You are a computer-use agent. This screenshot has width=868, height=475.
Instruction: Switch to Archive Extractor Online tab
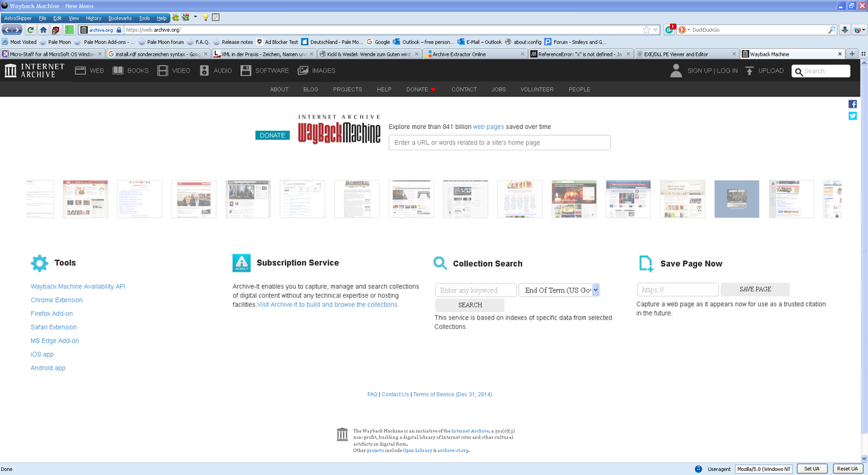(x=474, y=54)
